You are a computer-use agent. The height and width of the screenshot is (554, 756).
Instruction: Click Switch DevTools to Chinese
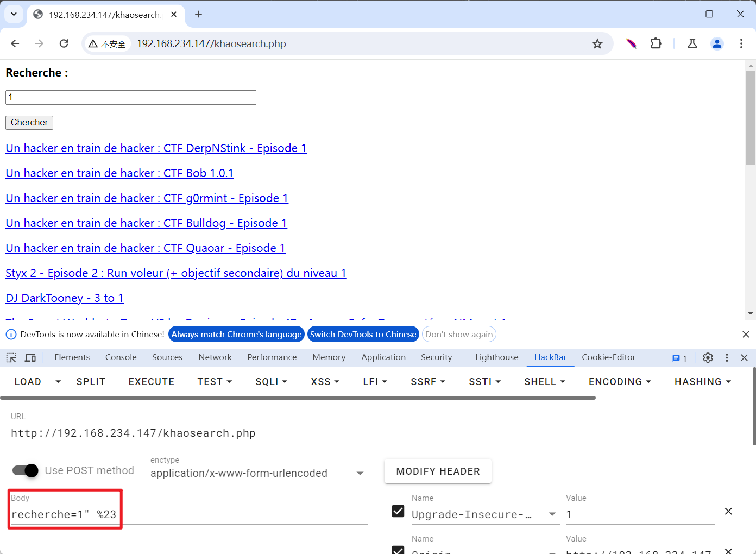coord(363,334)
